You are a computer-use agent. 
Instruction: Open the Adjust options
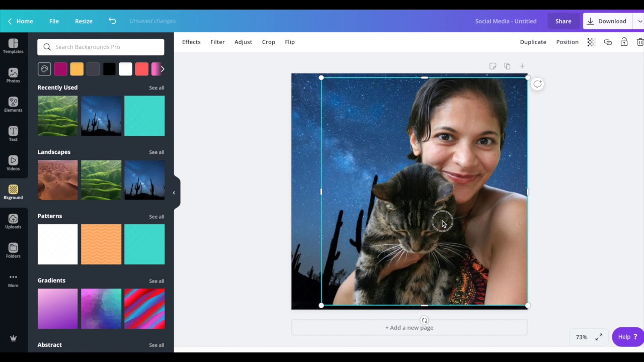pos(243,42)
